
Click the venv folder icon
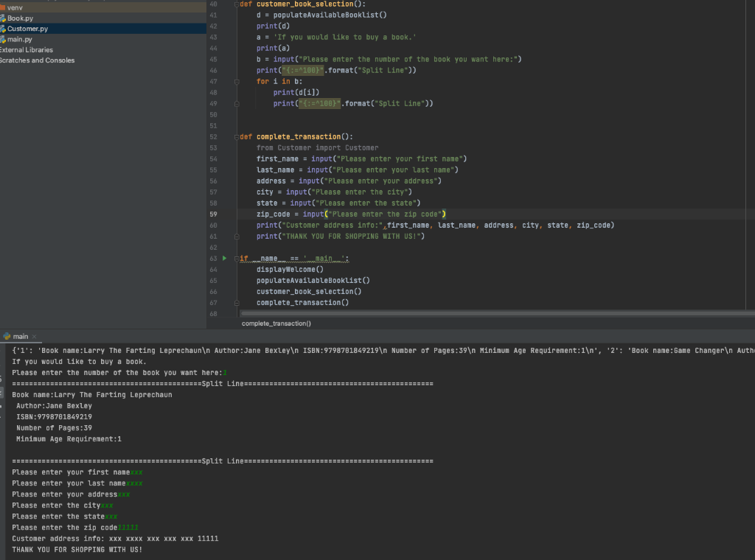[3, 7]
